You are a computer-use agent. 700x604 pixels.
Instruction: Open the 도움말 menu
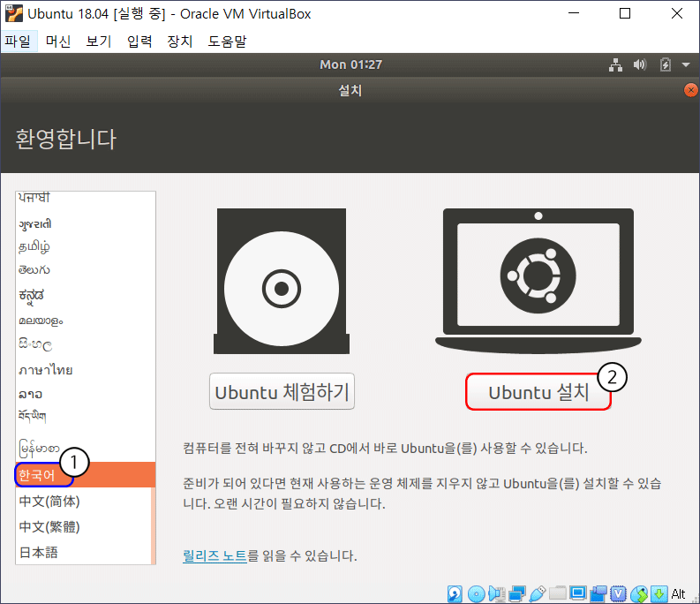point(227,42)
